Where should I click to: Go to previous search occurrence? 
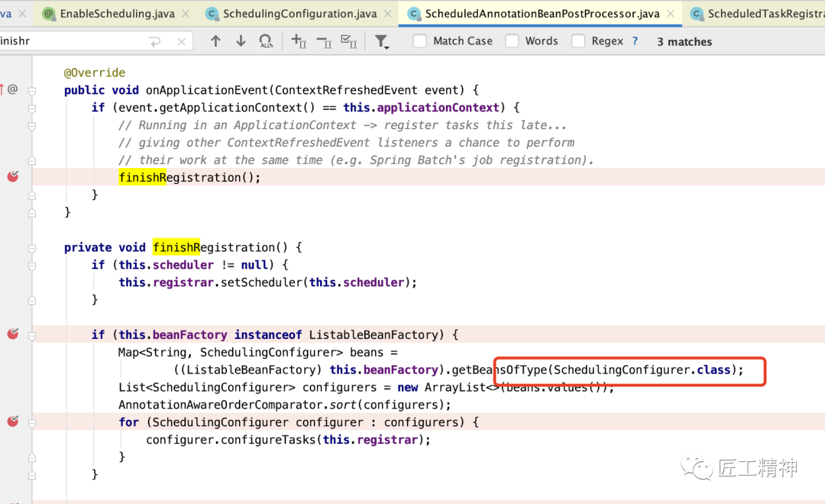tap(215, 41)
